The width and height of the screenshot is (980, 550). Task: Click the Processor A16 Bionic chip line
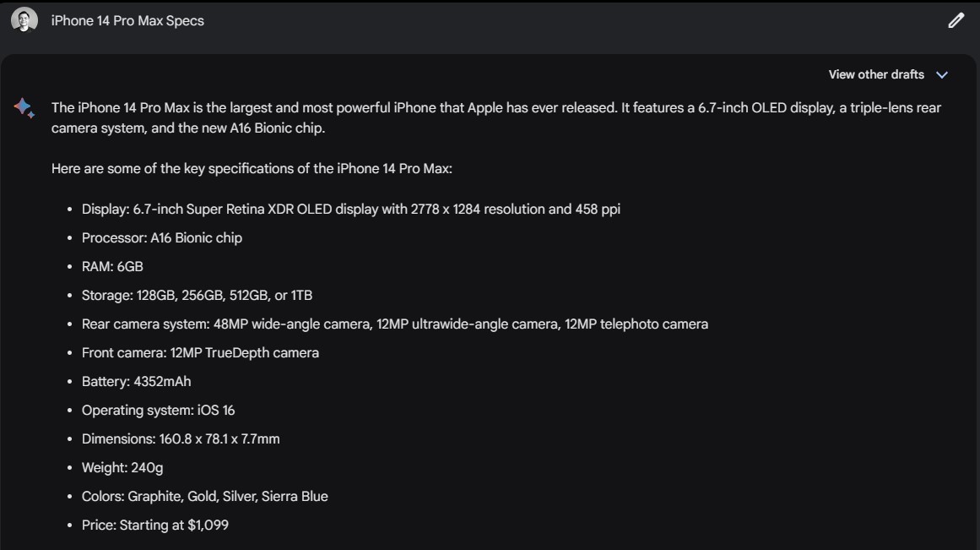(162, 237)
